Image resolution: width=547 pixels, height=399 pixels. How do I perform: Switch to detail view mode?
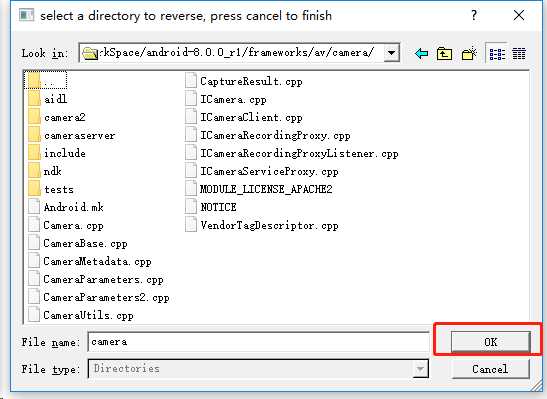coord(519,54)
